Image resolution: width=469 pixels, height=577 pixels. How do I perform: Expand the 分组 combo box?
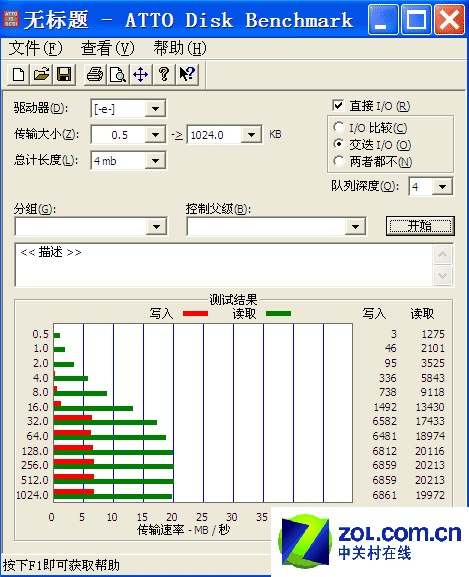click(156, 227)
